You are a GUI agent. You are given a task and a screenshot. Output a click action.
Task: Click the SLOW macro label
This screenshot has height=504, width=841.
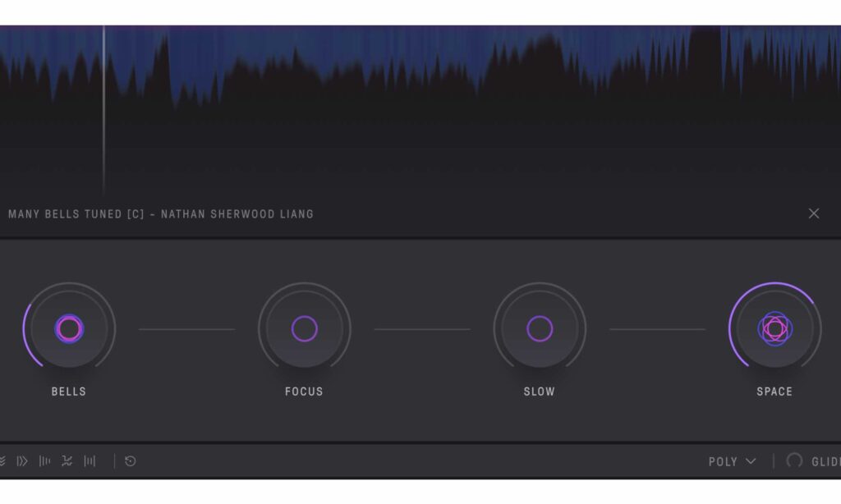pyautogui.click(x=539, y=392)
